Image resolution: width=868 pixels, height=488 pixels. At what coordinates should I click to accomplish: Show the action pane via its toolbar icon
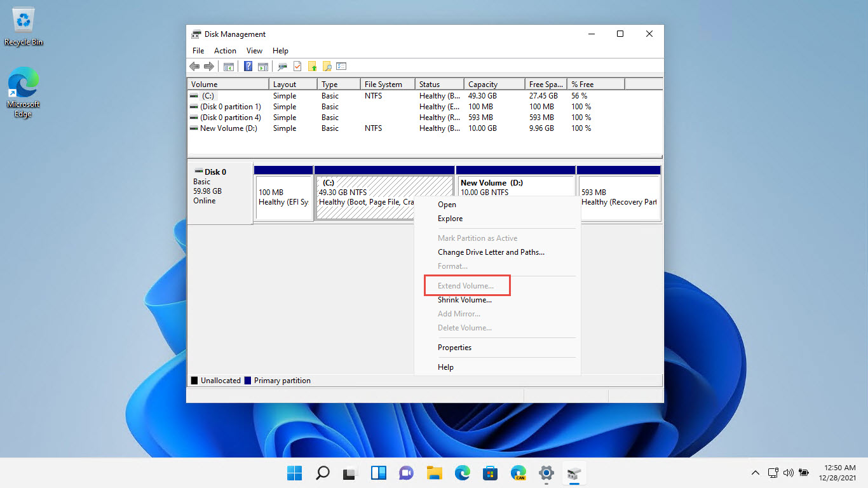point(262,66)
